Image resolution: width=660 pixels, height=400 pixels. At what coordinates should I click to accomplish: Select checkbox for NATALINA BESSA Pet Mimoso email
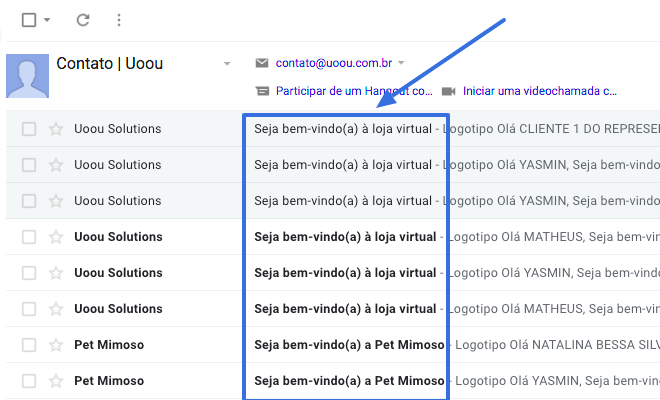29,345
